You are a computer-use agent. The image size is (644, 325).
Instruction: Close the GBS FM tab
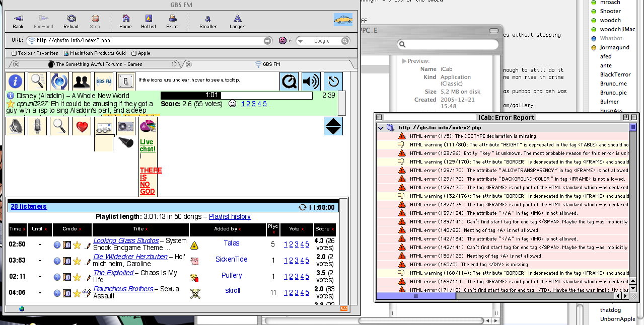click(188, 64)
